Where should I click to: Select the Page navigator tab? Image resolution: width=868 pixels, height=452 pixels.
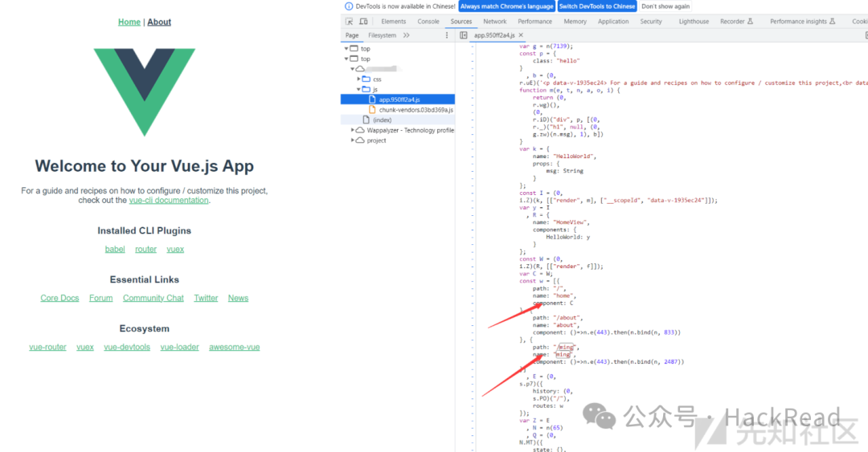(x=352, y=35)
